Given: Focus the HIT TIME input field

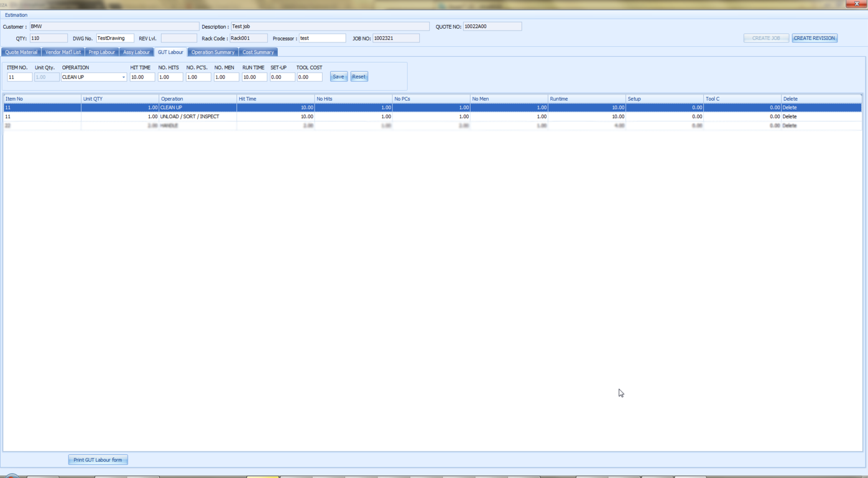Looking at the screenshot, I should 142,77.
